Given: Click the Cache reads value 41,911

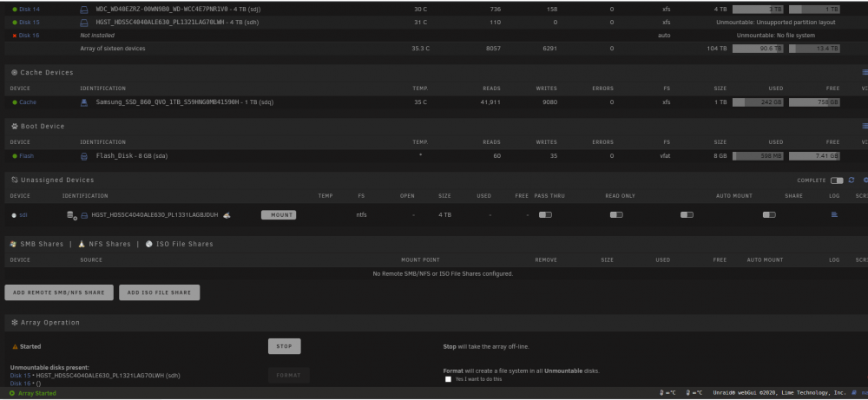Looking at the screenshot, I should tap(491, 102).
